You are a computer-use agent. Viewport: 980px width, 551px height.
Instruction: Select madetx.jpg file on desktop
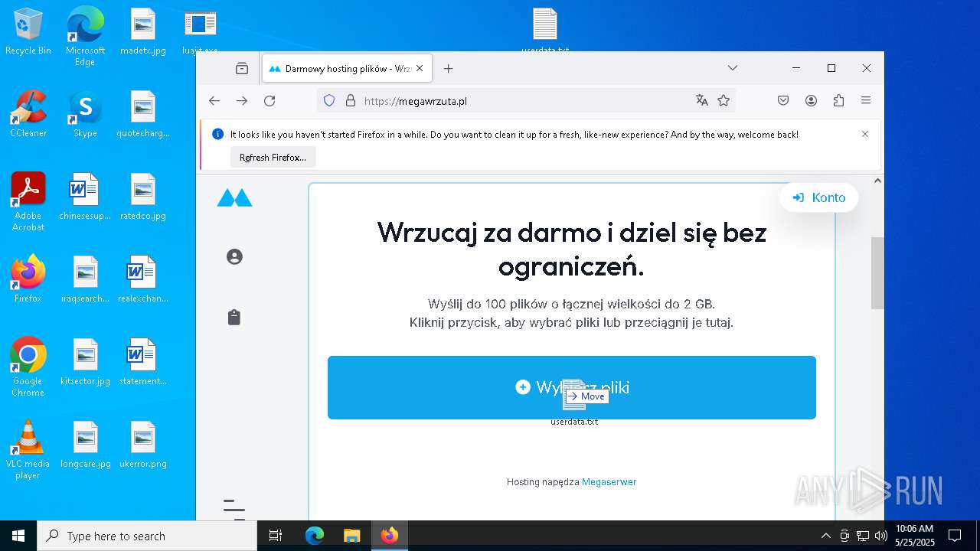143,31
